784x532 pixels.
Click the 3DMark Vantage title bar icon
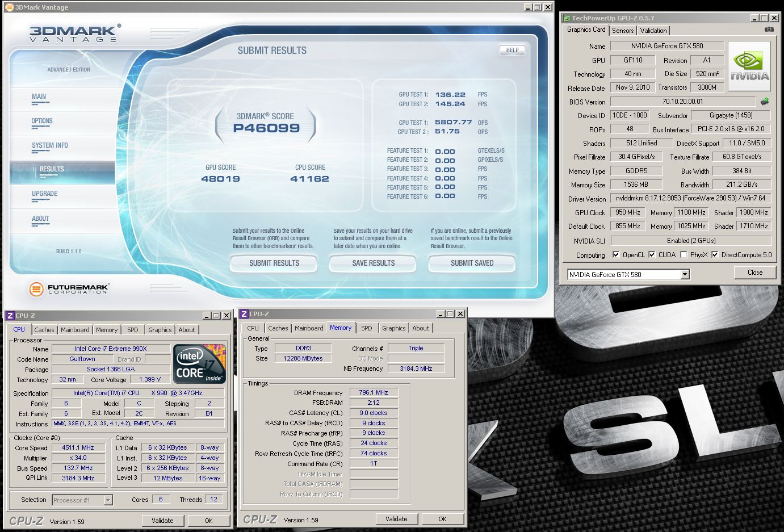point(9,7)
